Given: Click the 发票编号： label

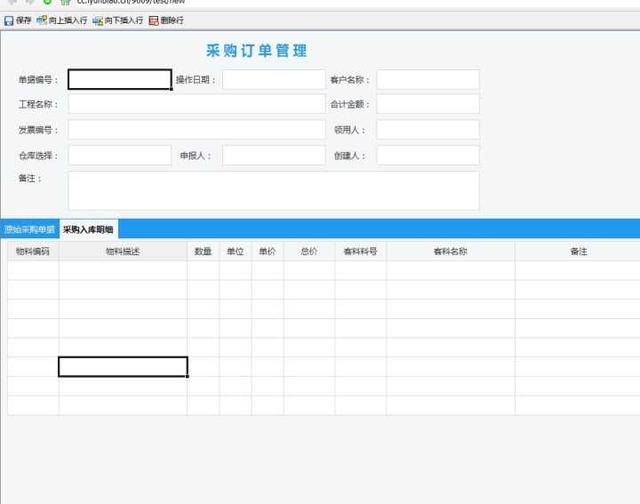Looking at the screenshot, I should [x=38, y=130].
